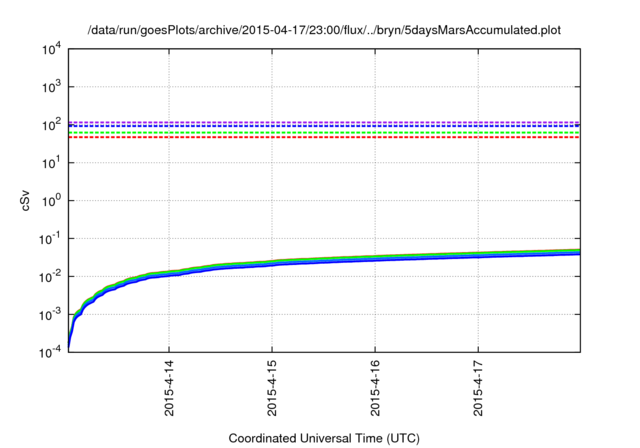Click the blue dashed threshold line
Image resolution: width=640 pixels, height=448 pixels.
pyautogui.click(x=324, y=126)
